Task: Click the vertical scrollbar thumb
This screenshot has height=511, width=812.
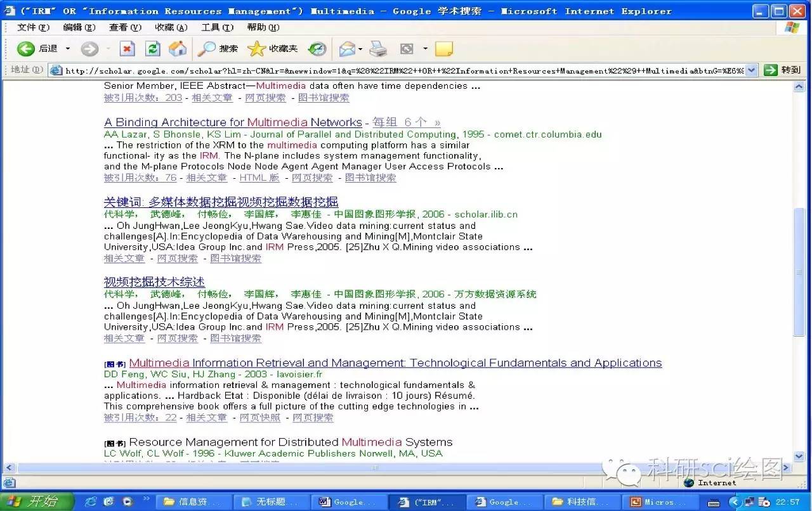Action: 799,273
